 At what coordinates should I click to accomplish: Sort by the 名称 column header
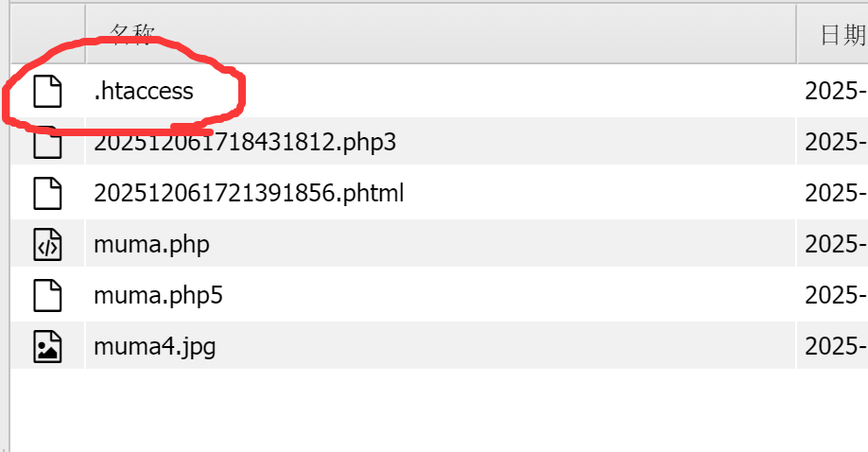point(132,35)
